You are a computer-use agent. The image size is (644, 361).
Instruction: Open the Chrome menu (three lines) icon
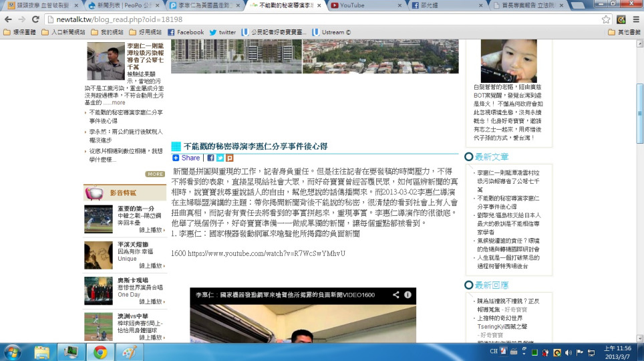tap(636, 19)
